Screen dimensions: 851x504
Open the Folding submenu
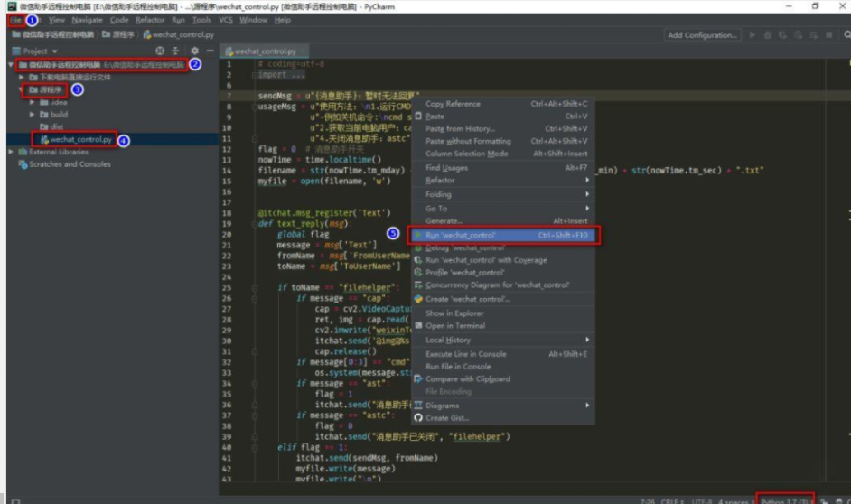pos(504,194)
